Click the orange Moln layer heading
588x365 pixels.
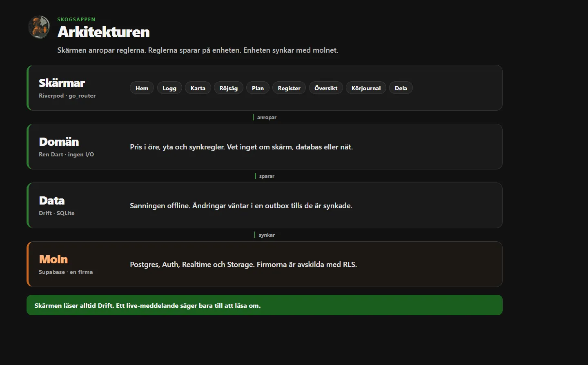[53, 259]
